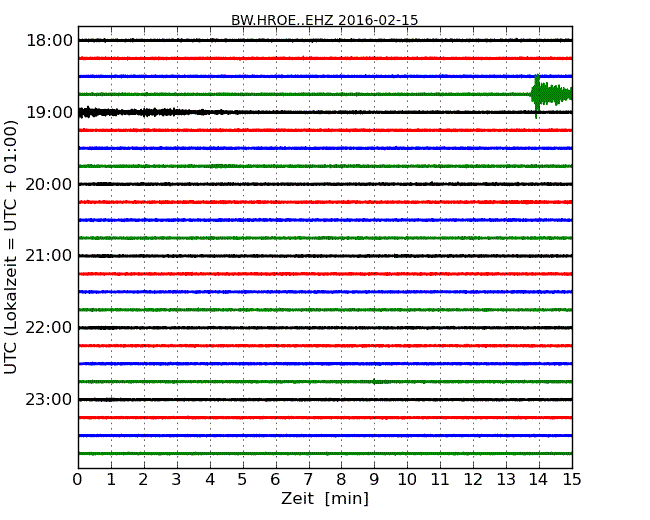Click the plot title BW.HROE..EHZ 2016-02-15
Image resolution: width=650 pixels, height=520 pixels.
point(325,20)
